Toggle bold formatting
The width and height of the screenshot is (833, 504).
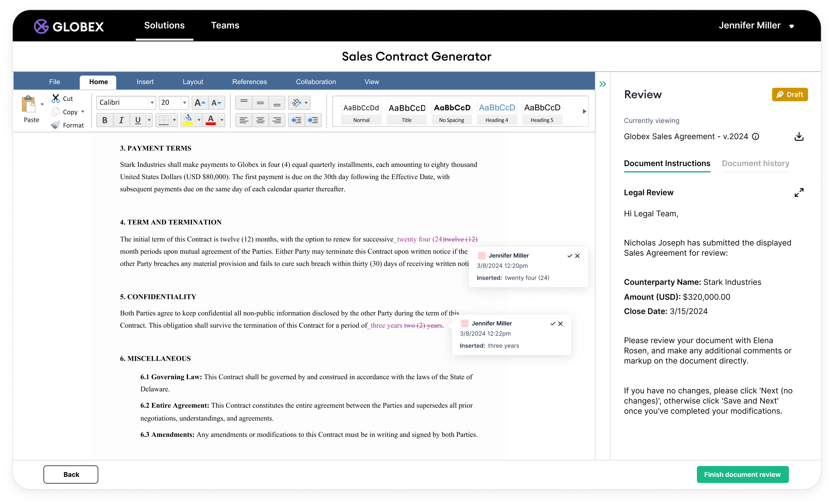105,120
